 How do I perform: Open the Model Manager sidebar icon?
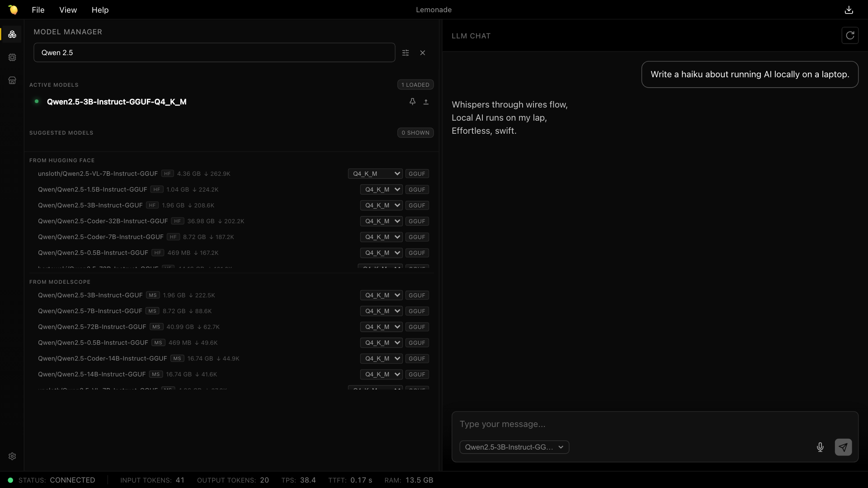12,34
